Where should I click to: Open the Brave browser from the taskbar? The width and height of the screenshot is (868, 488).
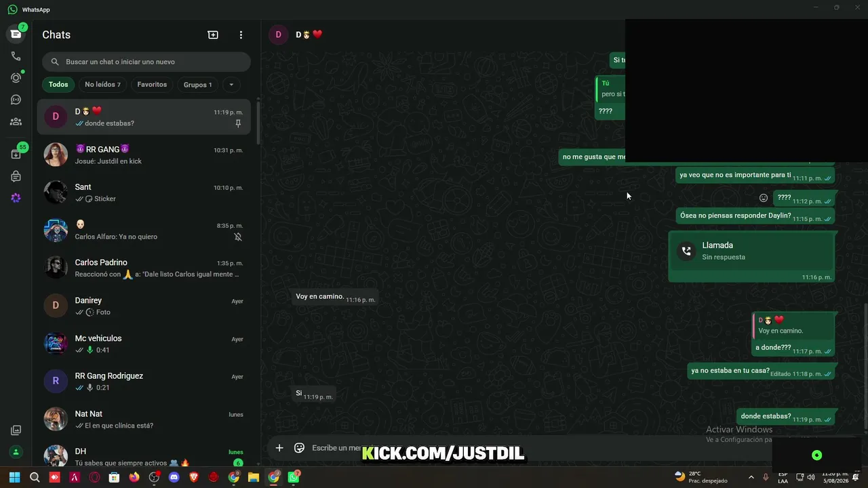pyautogui.click(x=194, y=477)
